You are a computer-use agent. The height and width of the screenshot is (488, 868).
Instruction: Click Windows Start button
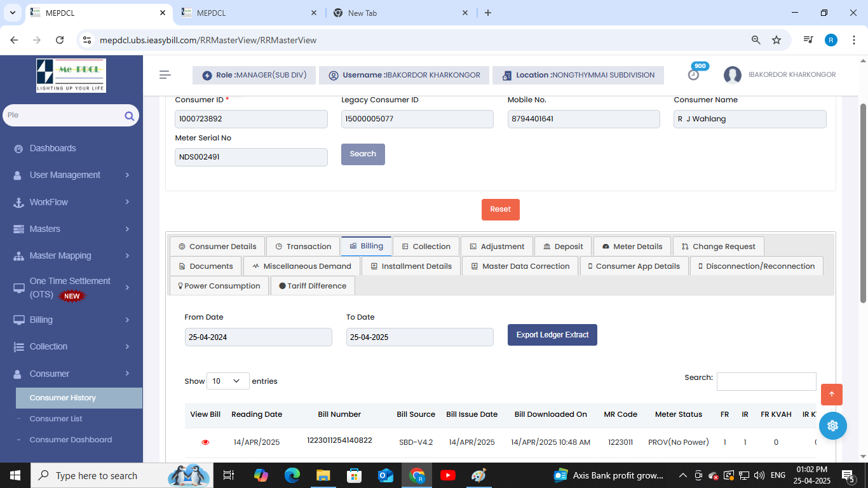pyautogui.click(x=15, y=475)
